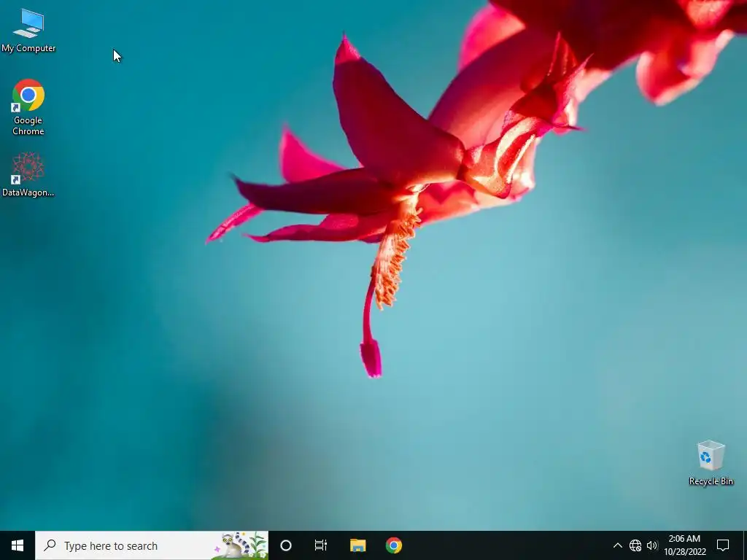The height and width of the screenshot is (560, 747).
Task: Open the clock showing 2:06 AM
Action: pos(684,545)
